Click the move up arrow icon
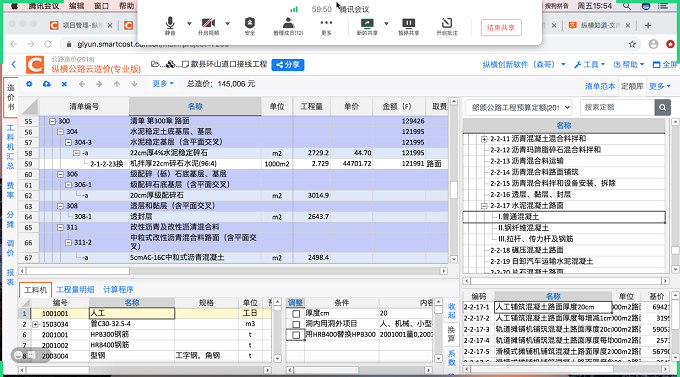Viewport: 680px width, 377px height. (117, 84)
